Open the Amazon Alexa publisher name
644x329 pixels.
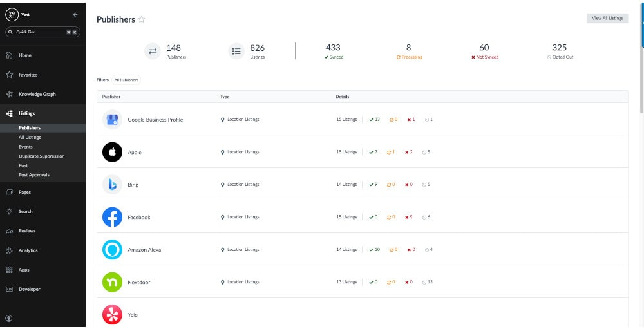click(144, 250)
